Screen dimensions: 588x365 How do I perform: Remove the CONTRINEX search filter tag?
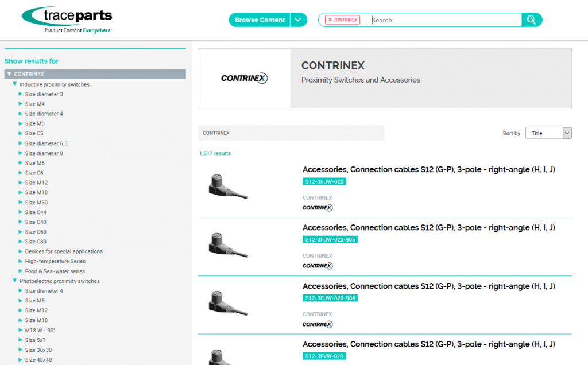[330, 20]
